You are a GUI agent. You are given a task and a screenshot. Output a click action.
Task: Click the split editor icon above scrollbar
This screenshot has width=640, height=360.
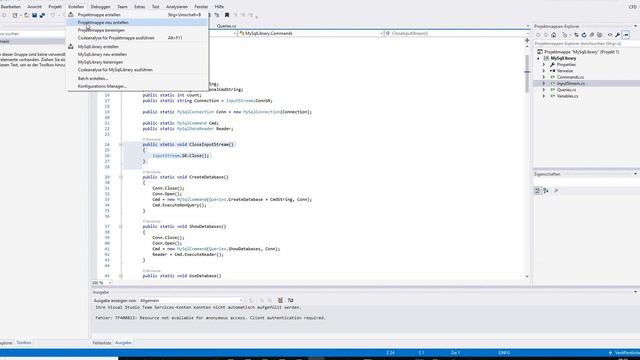click(527, 40)
